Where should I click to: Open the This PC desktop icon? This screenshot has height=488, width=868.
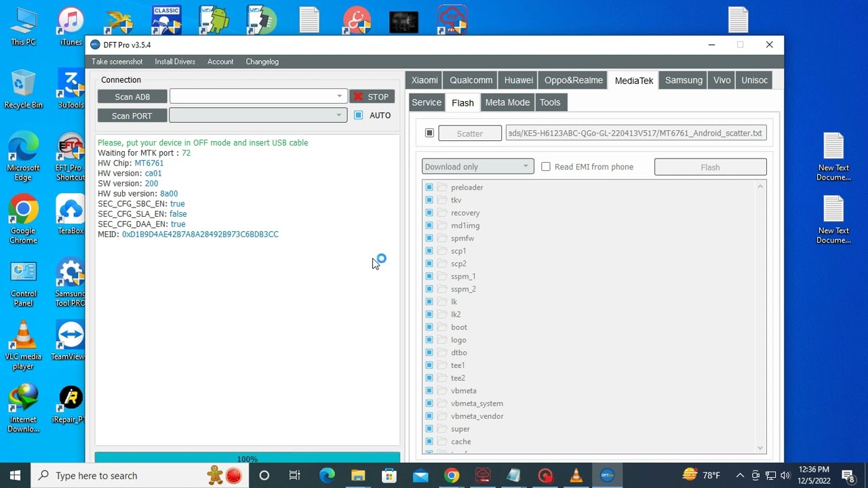tap(23, 26)
